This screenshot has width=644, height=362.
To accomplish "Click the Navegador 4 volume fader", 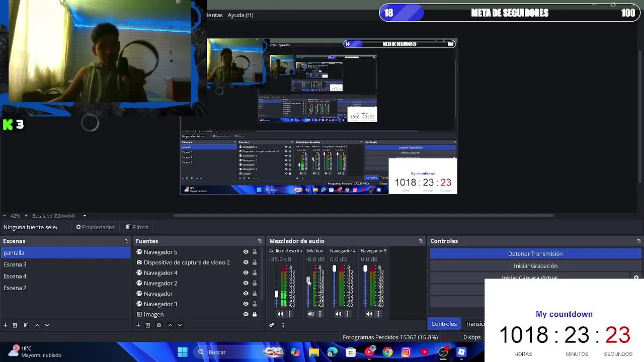I will coord(334,269).
